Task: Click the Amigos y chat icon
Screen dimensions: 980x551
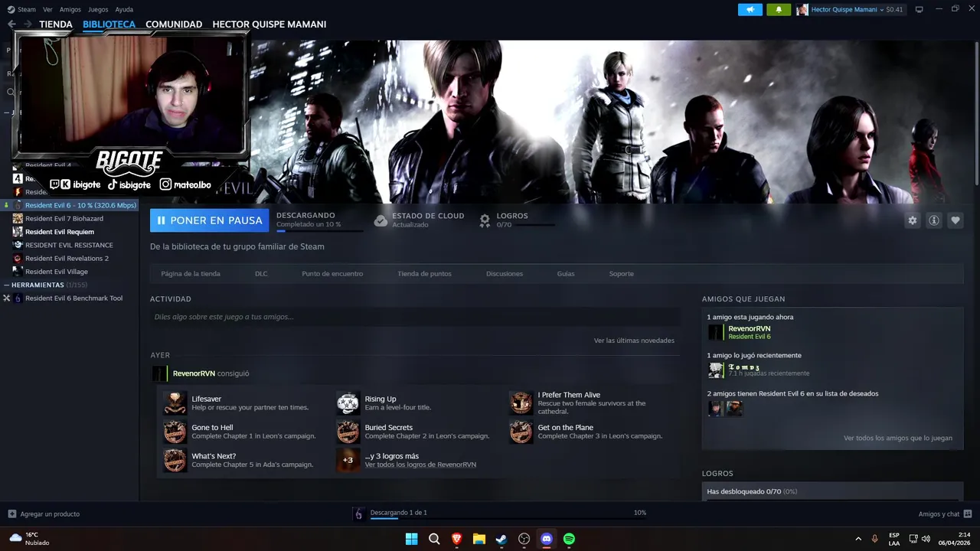Action: (968, 514)
